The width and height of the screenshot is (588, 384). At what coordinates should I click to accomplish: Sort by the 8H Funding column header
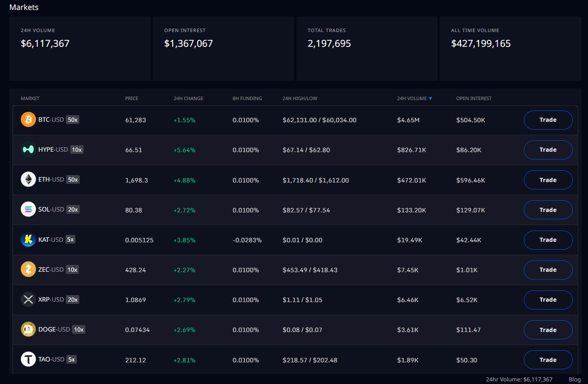(247, 99)
